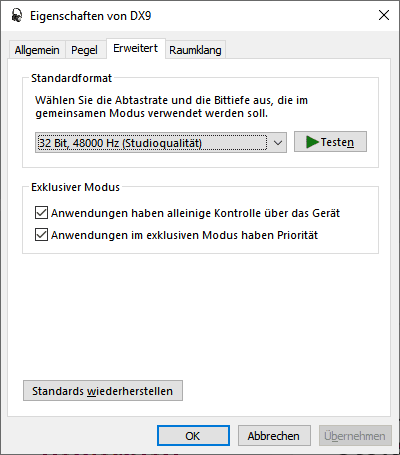Go to the Raumklang tab
The width and height of the screenshot is (400, 455).
195,50
